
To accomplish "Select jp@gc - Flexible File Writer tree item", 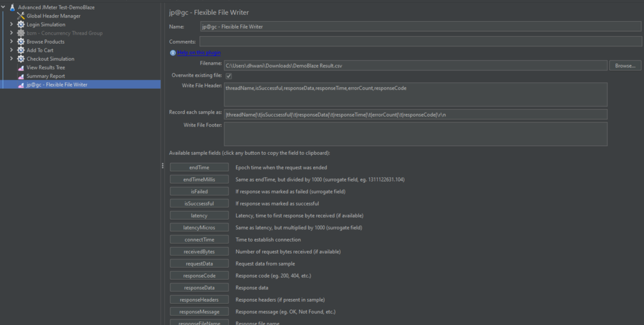I will [57, 85].
